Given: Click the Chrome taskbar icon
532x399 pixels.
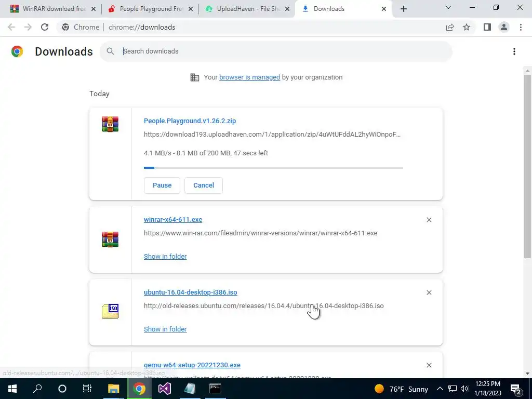Looking at the screenshot, I should pos(139,389).
